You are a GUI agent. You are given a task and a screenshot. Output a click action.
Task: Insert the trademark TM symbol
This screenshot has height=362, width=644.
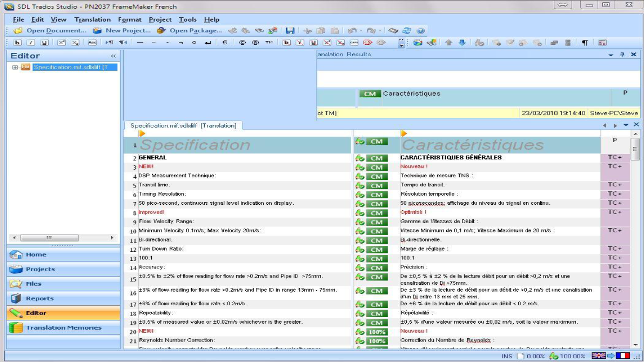click(x=269, y=43)
